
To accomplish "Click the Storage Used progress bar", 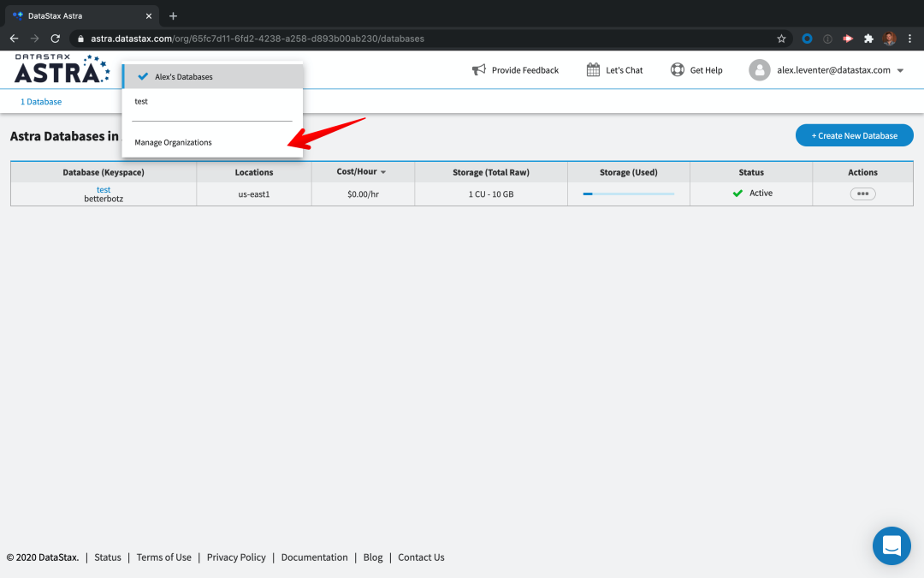I will click(628, 194).
